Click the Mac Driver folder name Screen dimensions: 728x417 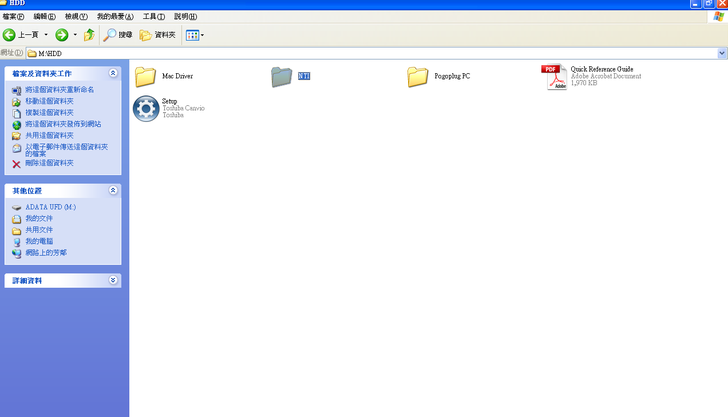(177, 76)
